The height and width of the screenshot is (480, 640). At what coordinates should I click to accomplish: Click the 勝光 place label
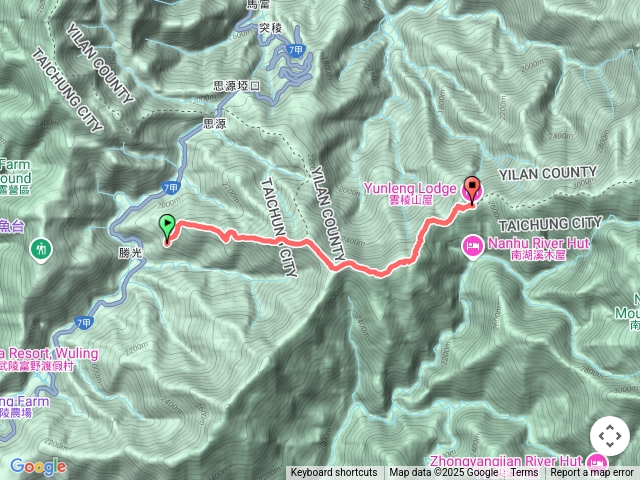pyautogui.click(x=131, y=253)
